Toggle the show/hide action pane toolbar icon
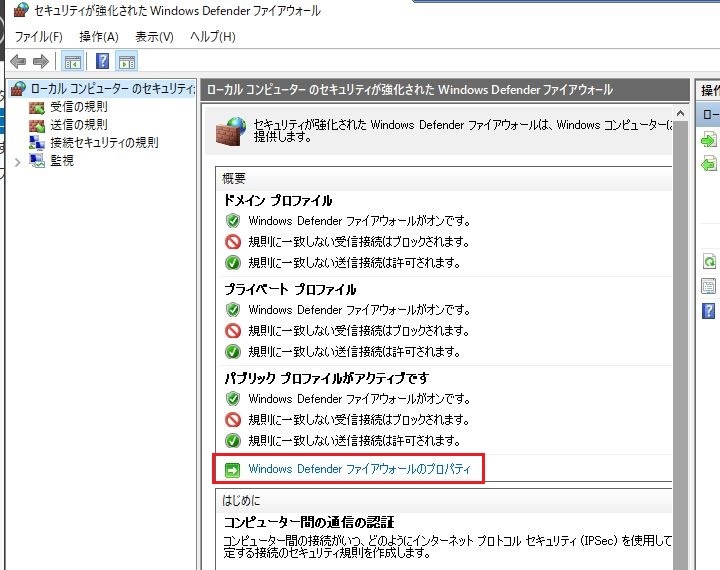Screen dimensions: 720x570 127,61
